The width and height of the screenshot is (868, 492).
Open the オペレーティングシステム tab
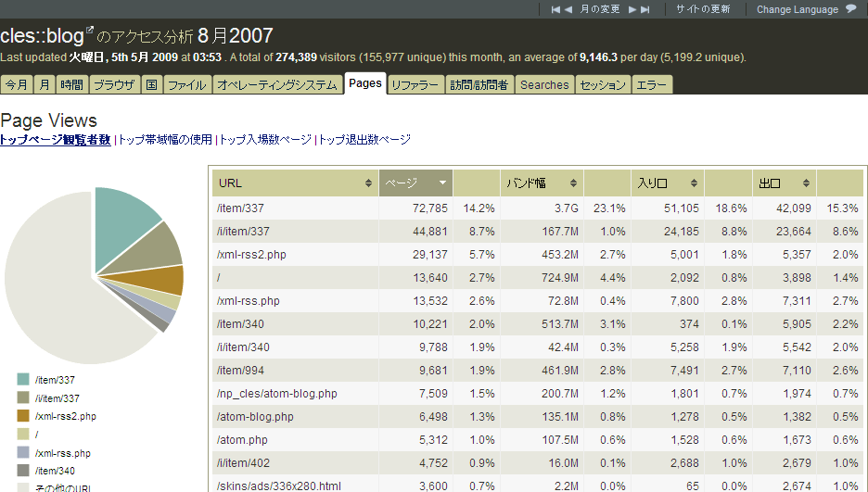click(x=277, y=85)
